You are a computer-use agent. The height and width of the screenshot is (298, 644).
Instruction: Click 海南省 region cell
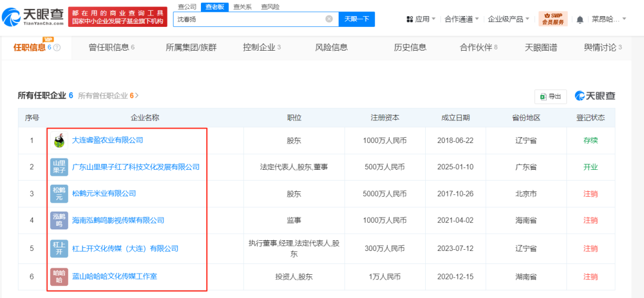click(526, 221)
